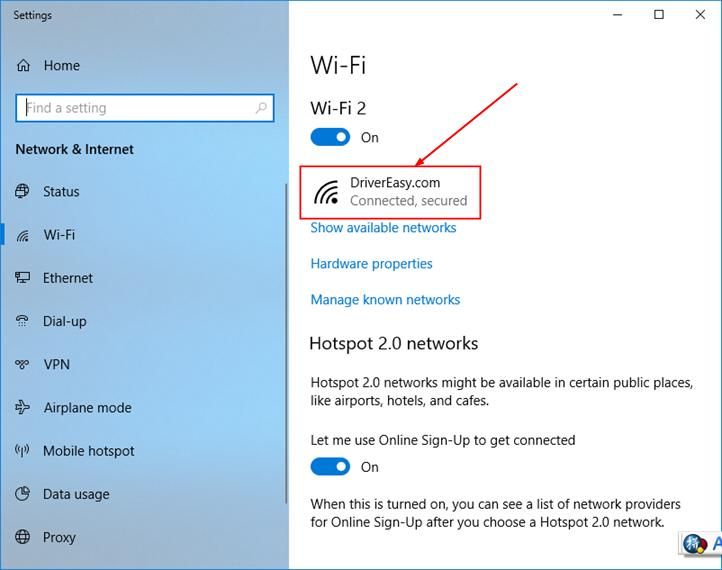Click the Proxy globe icon
This screenshot has width=722, height=570.
click(23, 537)
